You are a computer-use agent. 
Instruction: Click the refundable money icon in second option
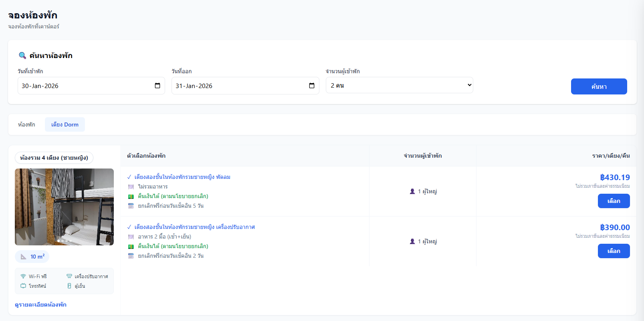coord(131,247)
